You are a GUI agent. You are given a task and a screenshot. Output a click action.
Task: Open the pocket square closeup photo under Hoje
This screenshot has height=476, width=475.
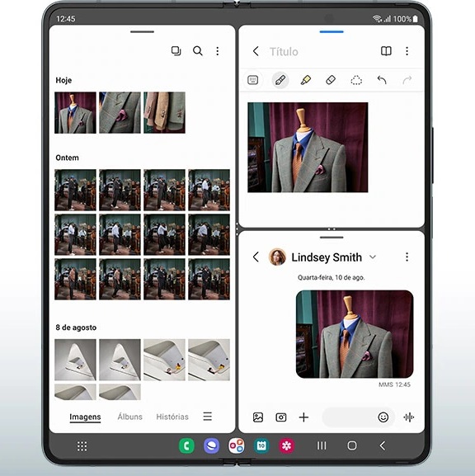(120, 113)
